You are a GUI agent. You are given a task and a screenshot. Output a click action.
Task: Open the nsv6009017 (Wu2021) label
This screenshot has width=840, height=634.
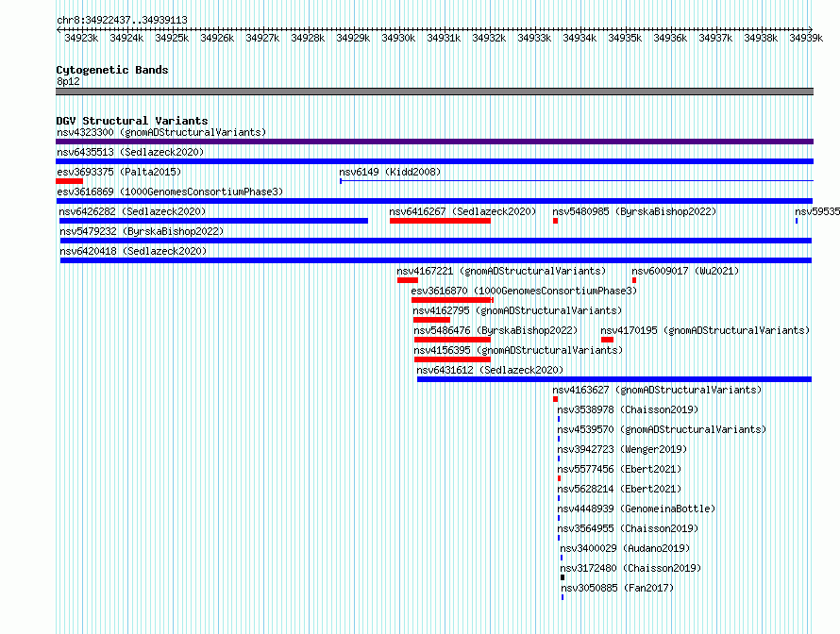(x=685, y=271)
